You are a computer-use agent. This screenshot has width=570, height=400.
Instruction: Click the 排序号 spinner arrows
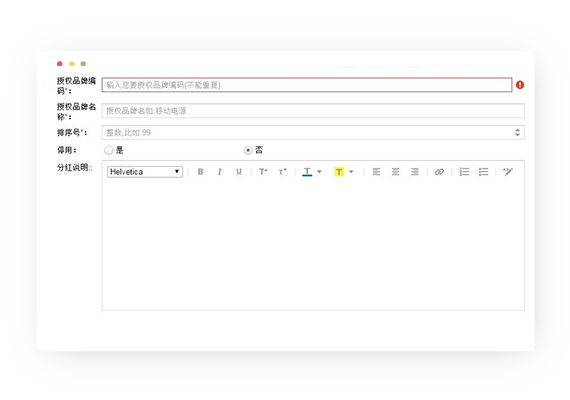click(x=517, y=132)
